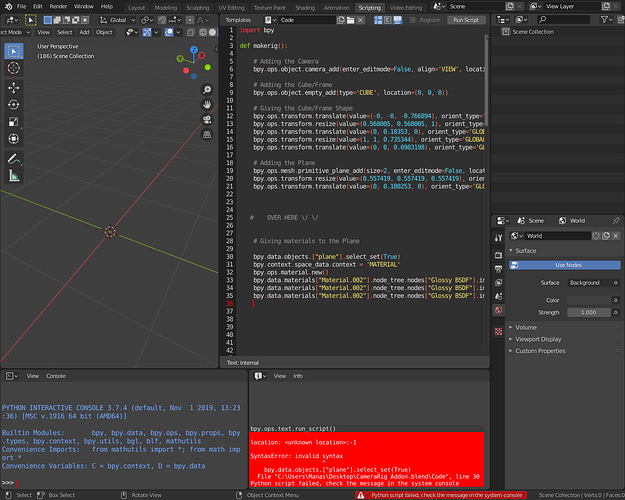The image size is (625, 500).
Task: Click the Code text name field
Action: tap(307, 20)
